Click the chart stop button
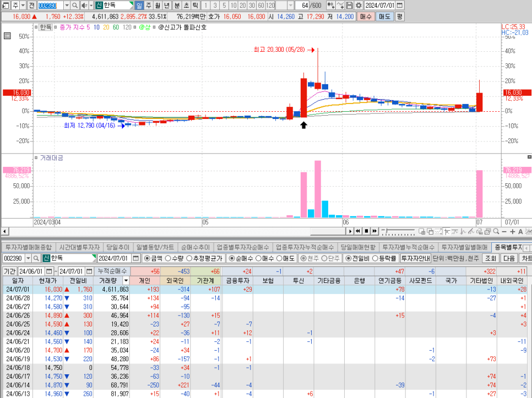This screenshot has width=532, height=398. (x=366, y=231)
